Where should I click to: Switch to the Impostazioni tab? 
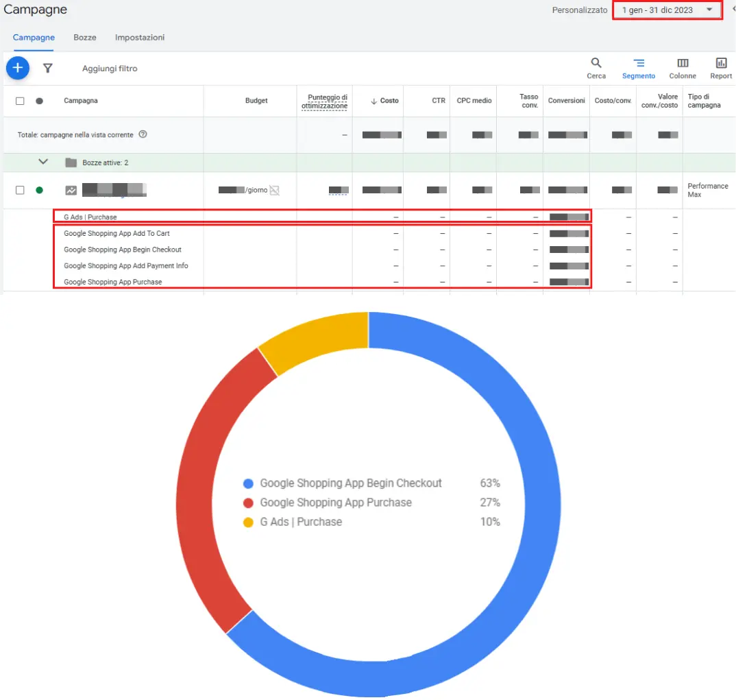tap(140, 38)
